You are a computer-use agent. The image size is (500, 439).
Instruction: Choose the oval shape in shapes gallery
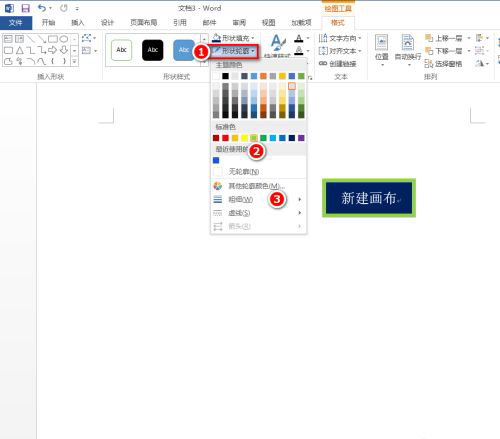point(64,39)
